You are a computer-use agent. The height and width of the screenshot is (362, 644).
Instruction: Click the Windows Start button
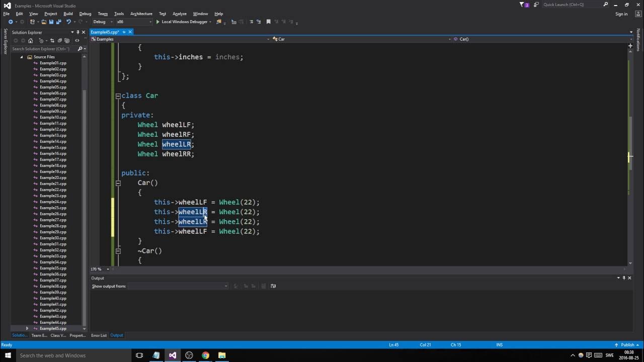[8, 355]
